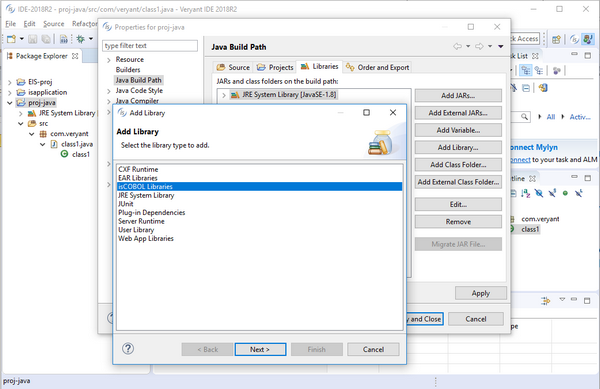Viewport: 600px width, 389px height.
Task: Open the Debug dropdown arrow in toolbar
Action: tap(91, 39)
